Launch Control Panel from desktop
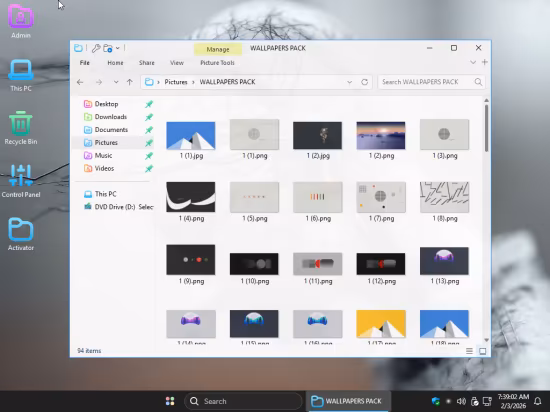The width and height of the screenshot is (550, 412). (21, 181)
